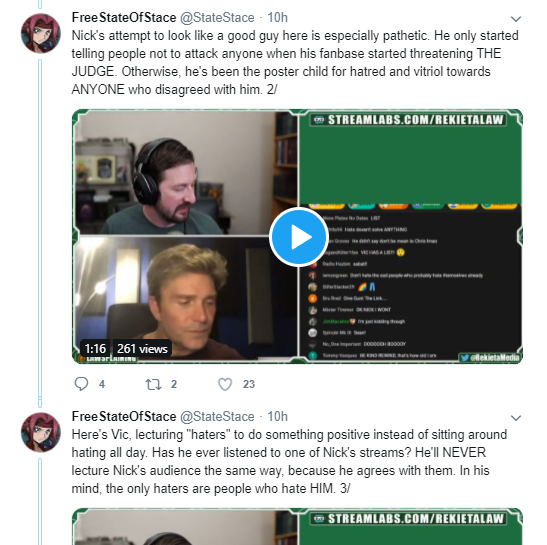The height and width of the screenshot is (545, 547).
Task: Open @StateStace handle in first tweet
Action: coord(217,17)
